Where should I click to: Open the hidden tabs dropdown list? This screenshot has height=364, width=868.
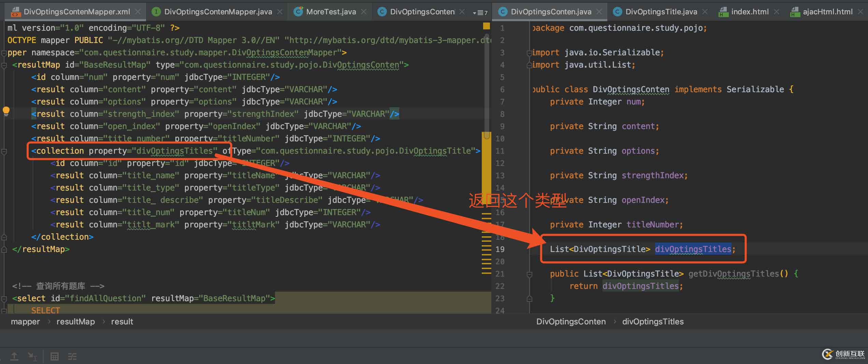(x=480, y=13)
